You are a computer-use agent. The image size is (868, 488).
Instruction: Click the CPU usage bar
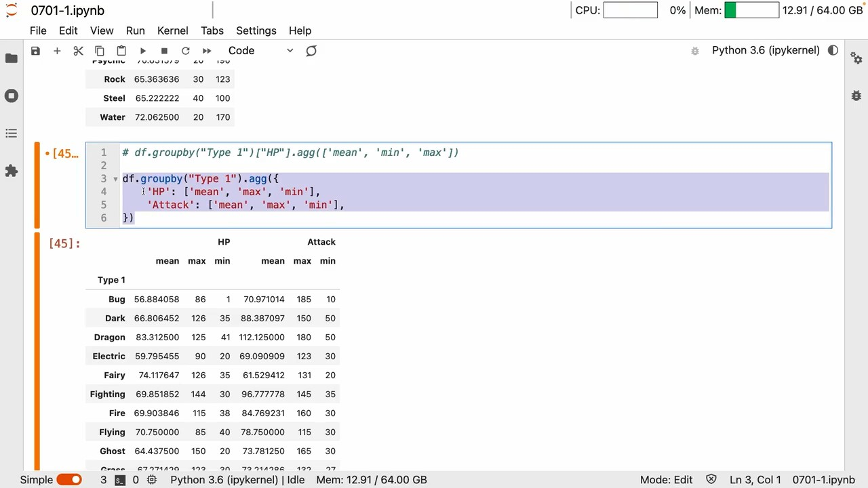click(630, 10)
